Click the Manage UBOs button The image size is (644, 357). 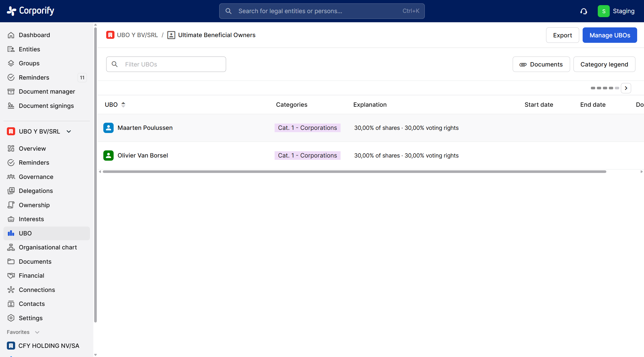(x=610, y=35)
